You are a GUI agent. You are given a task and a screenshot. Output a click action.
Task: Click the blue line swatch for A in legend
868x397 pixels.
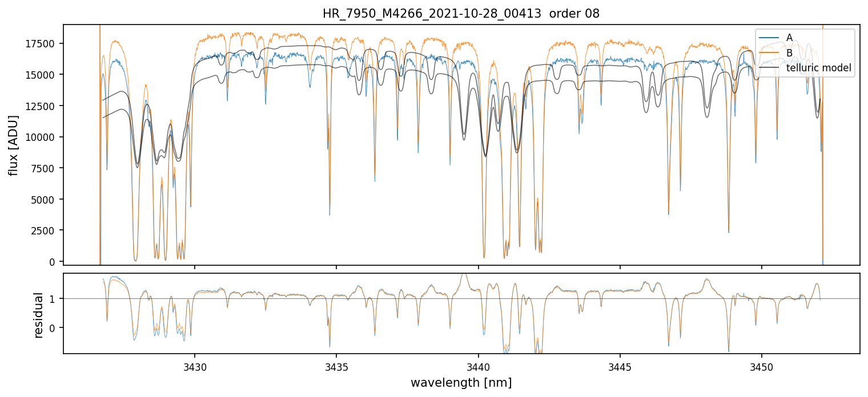click(769, 38)
